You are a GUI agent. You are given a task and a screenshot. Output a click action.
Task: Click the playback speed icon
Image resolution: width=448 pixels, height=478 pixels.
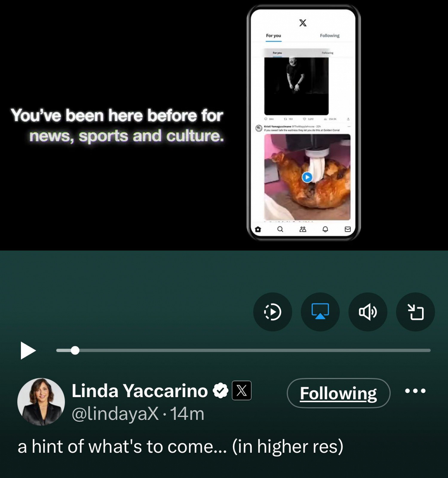click(x=272, y=312)
